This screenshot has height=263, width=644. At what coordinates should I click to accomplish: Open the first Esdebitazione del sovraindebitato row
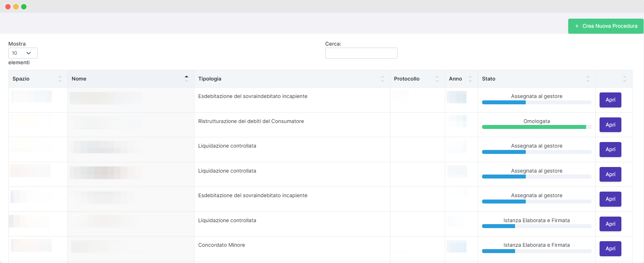click(610, 100)
